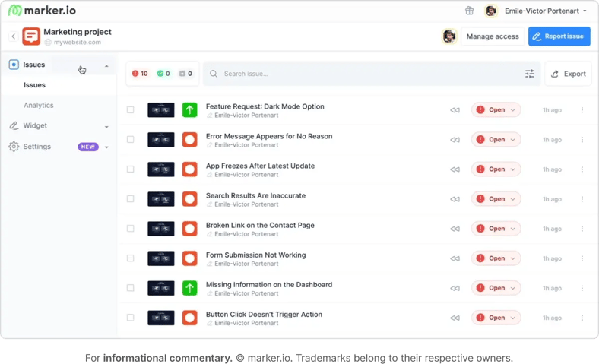Image resolution: width=599 pixels, height=364 pixels.
Task: Open status dropdown for Form Submission issue
Action: point(496,258)
